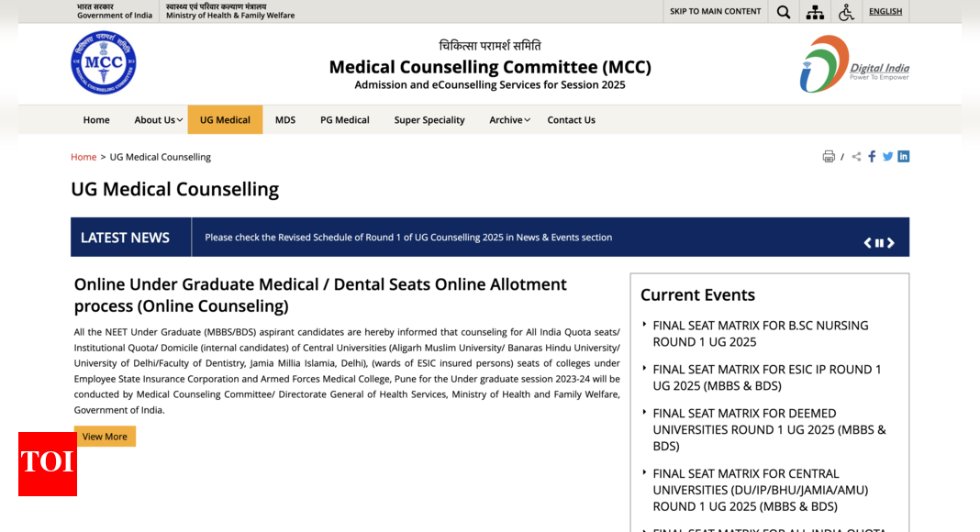Click the MCC logo

[103, 62]
